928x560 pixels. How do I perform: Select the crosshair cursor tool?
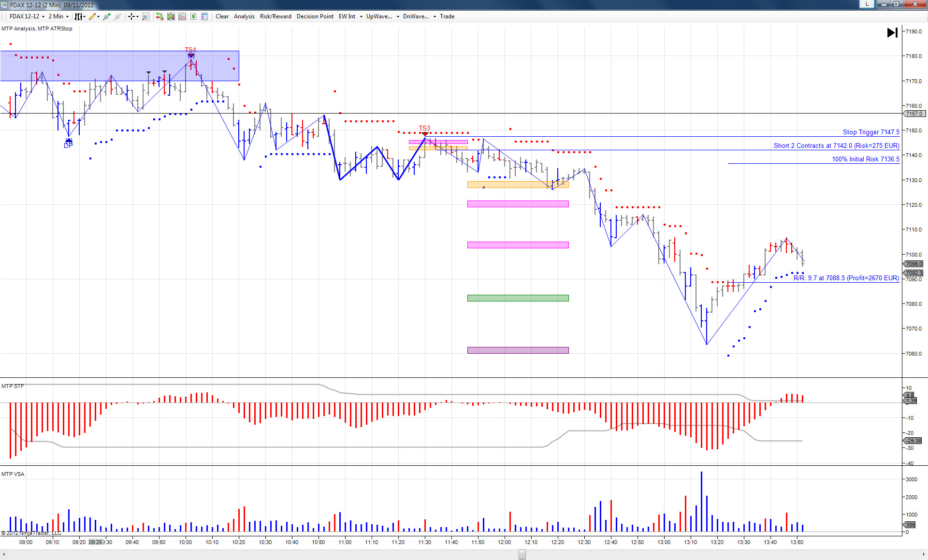pyautogui.click(x=131, y=16)
